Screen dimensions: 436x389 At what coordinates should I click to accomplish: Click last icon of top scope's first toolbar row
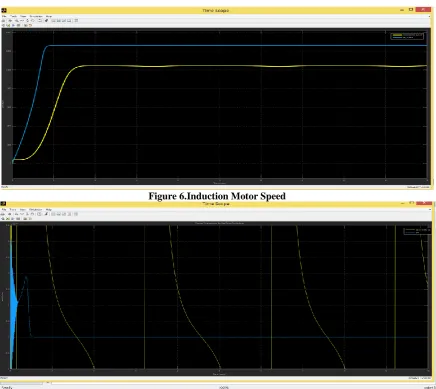coord(76,21)
